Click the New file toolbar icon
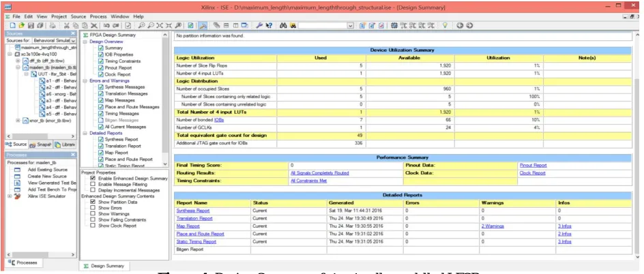Image resolution: width=644 pixels, height=274 pixels. [13, 25]
